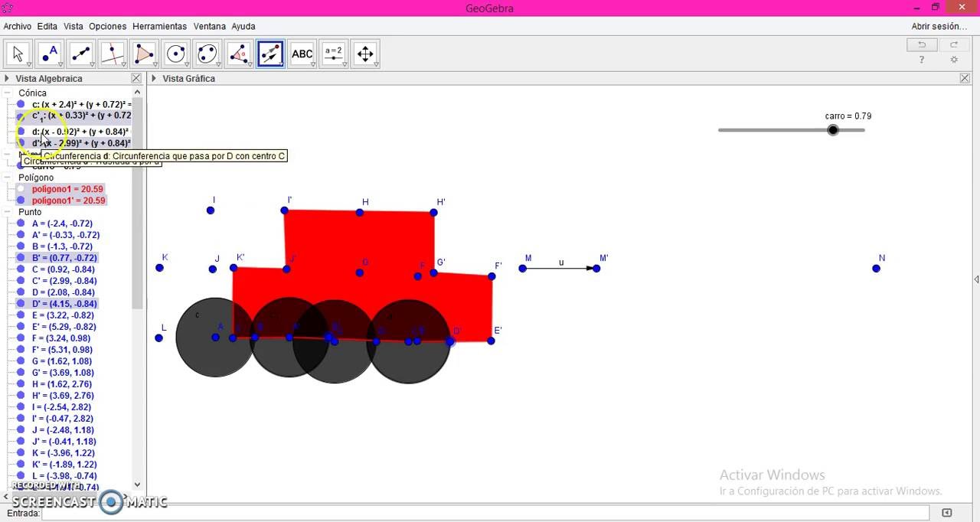
Task: Toggle visibility dot of point H
Action: click(21, 384)
